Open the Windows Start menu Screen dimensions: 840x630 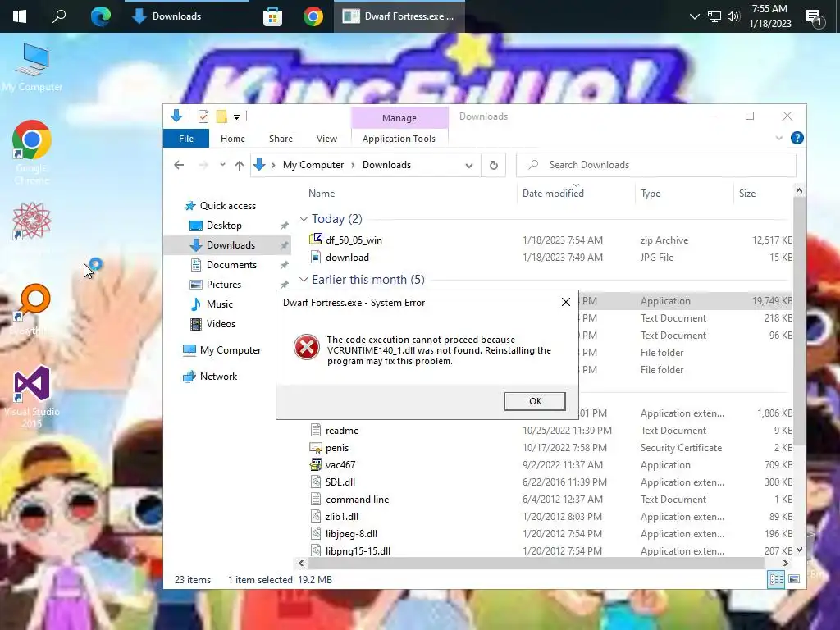[20, 16]
